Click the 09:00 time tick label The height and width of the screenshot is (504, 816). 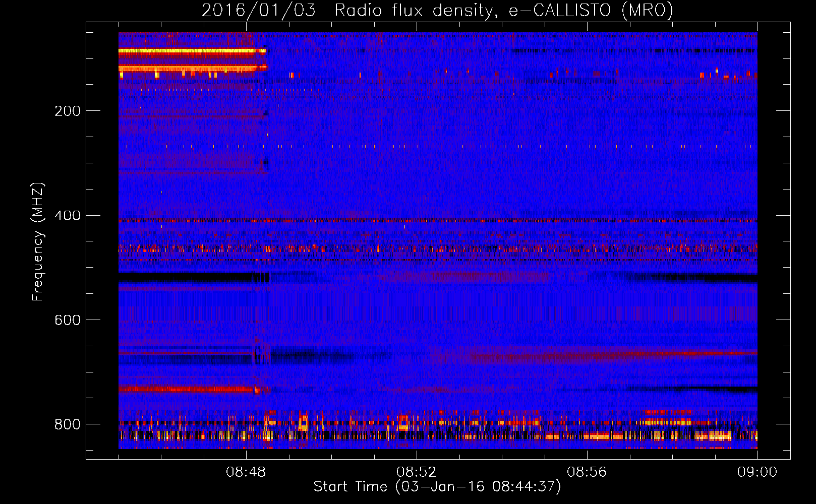coord(757,472)
